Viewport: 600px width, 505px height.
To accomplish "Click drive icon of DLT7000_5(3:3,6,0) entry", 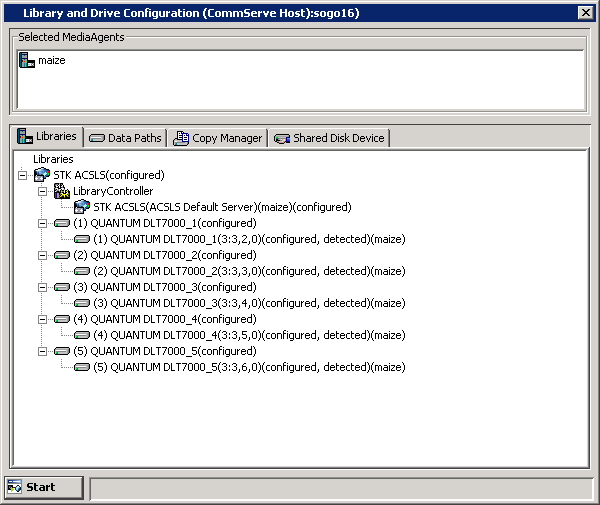I will (x=82, y=367).
